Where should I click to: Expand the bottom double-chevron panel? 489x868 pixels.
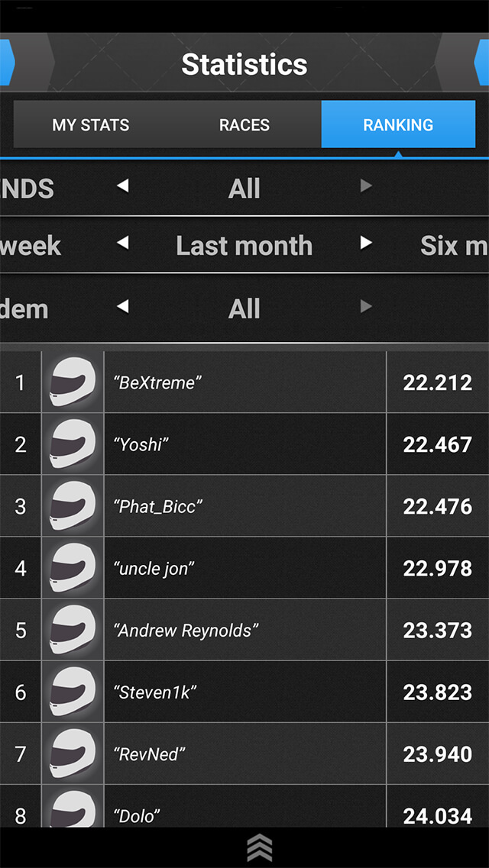click(x=260, y=844)
